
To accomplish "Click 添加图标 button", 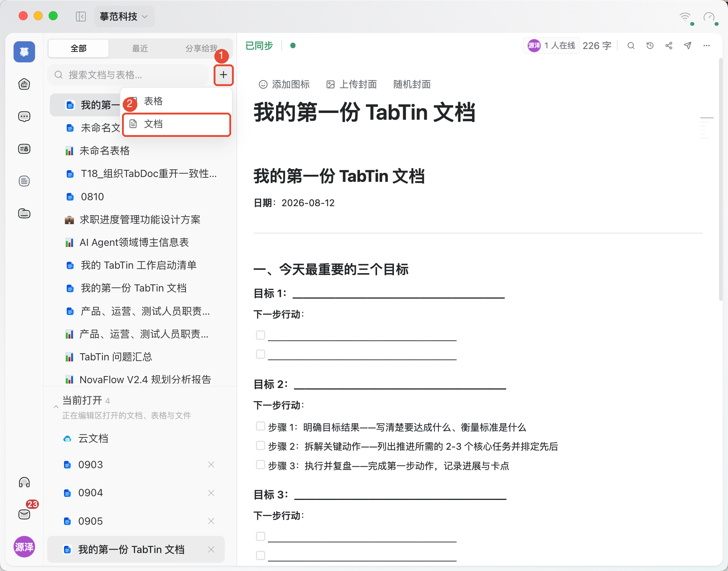I will coord(284,85).
